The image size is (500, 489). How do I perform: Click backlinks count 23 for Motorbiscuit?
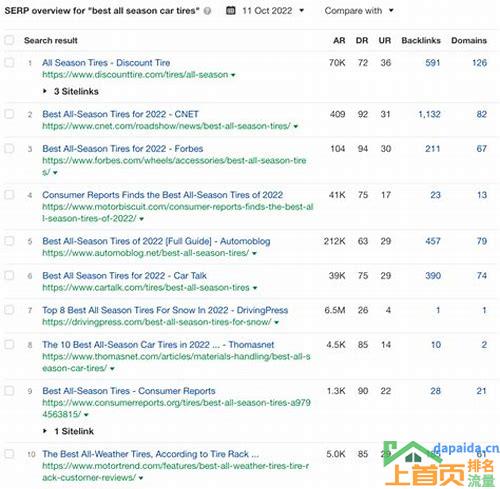[x=435, y=195]
